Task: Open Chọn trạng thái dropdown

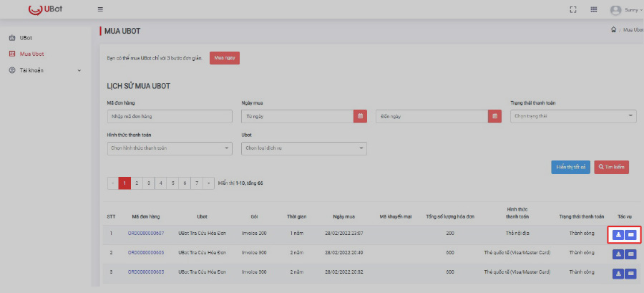Action: pyautogui.click(x=573, y=116)
